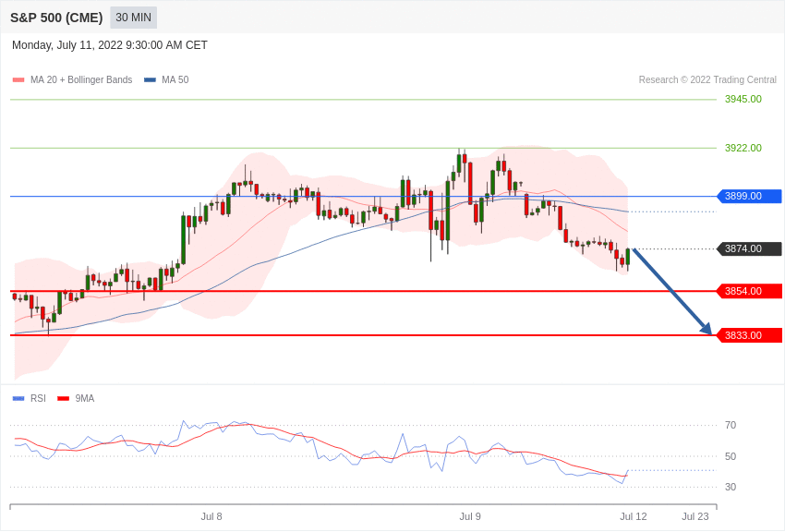The width and height of the screenshot is (785, 532).
Task: Toggle the 9MA legend entry
Action: [76, 398]
